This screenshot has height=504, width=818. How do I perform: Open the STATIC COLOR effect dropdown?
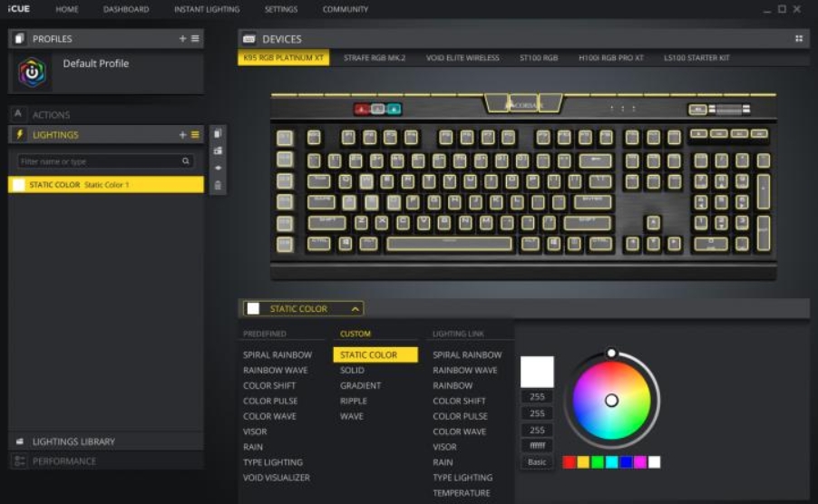coord(303,308)
